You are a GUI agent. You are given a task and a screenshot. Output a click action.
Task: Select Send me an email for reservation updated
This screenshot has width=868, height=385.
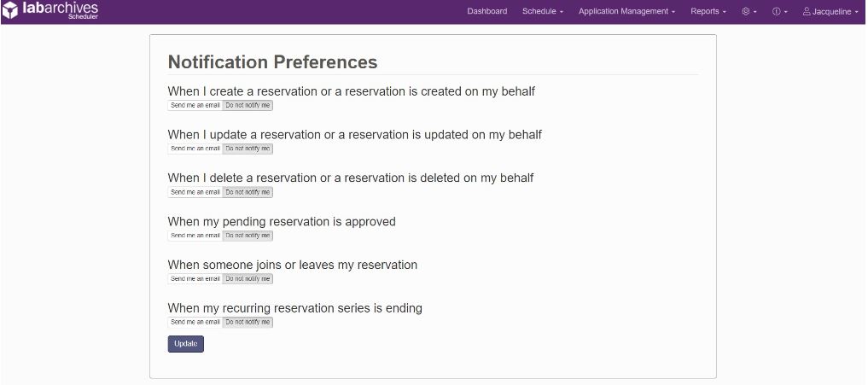(x=195, y=149)
